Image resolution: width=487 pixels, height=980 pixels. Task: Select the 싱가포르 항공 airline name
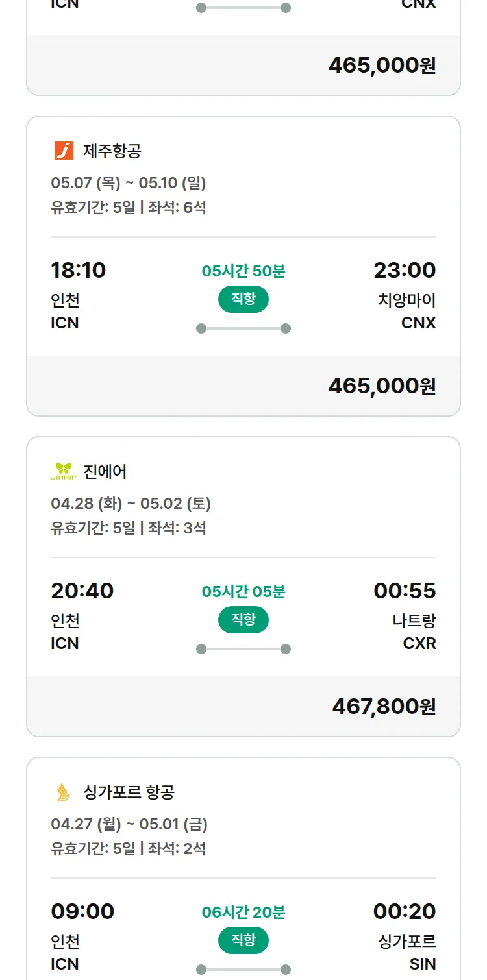click(x=129, y=792)
